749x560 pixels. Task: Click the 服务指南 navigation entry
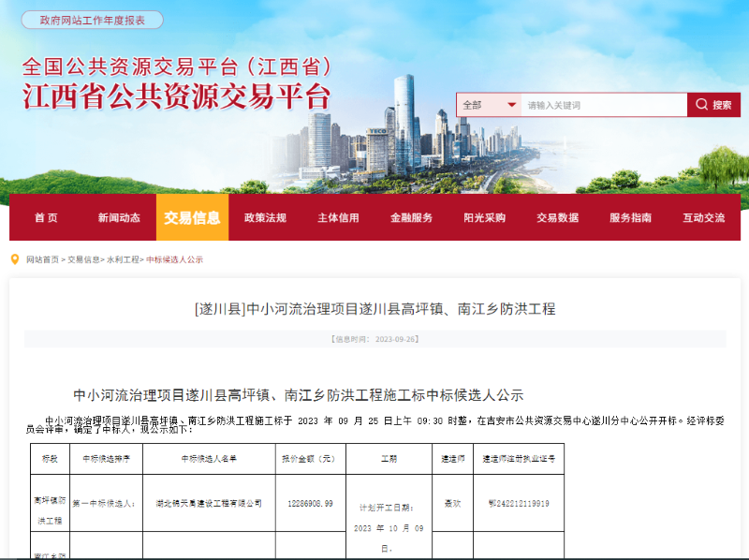point(629,217)
